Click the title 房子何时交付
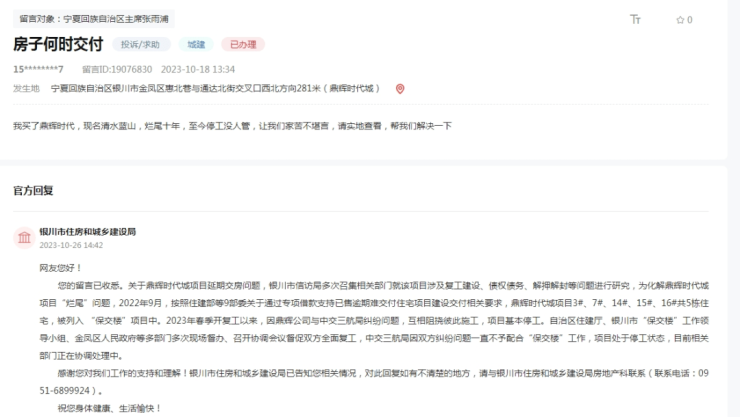 (x=58, y=45)
